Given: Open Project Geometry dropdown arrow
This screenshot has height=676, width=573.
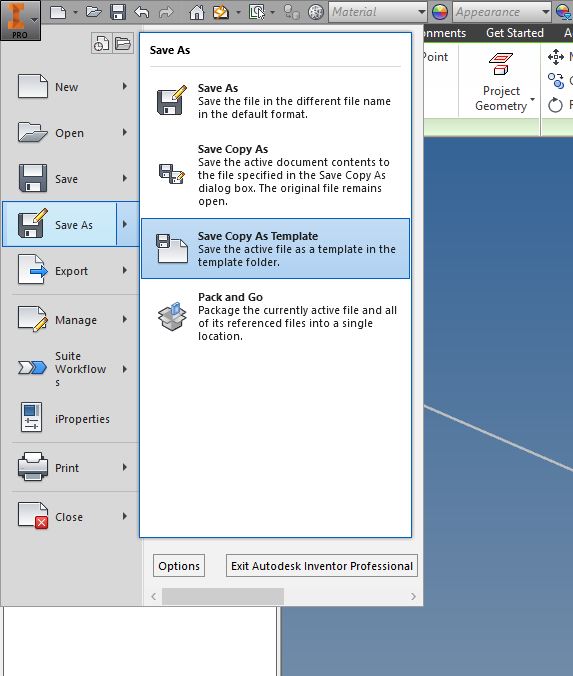Looking at the screenshot, I should click(532, 100).
